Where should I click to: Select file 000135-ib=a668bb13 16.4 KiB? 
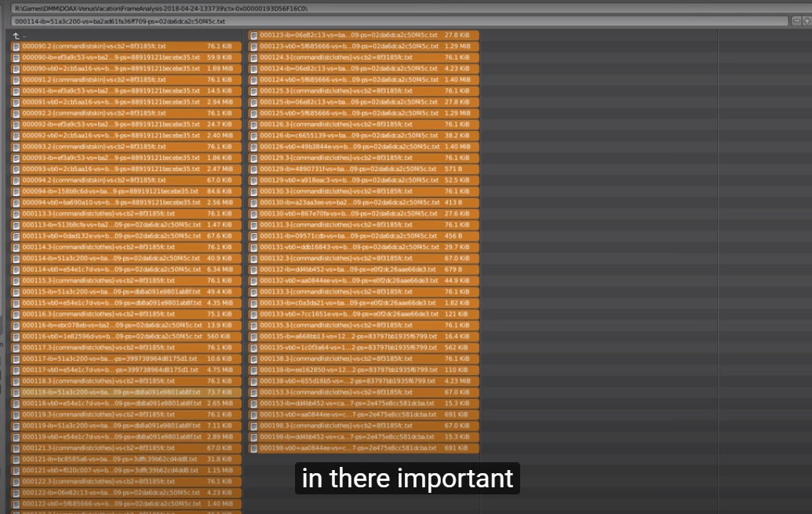(364, 337)
